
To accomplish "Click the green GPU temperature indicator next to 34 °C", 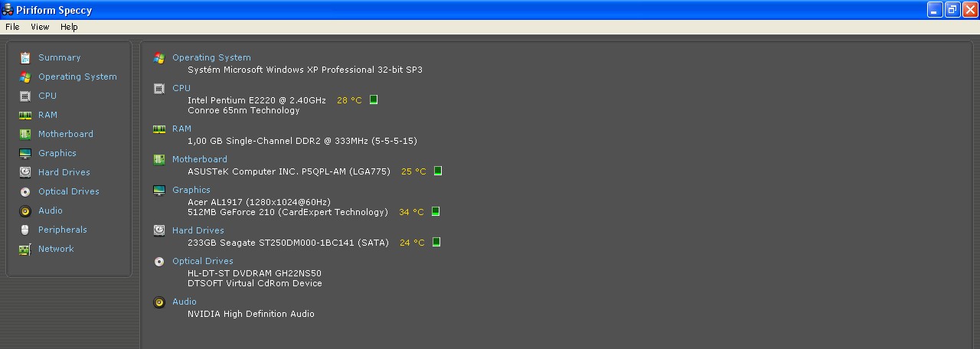I will (436, 212).
